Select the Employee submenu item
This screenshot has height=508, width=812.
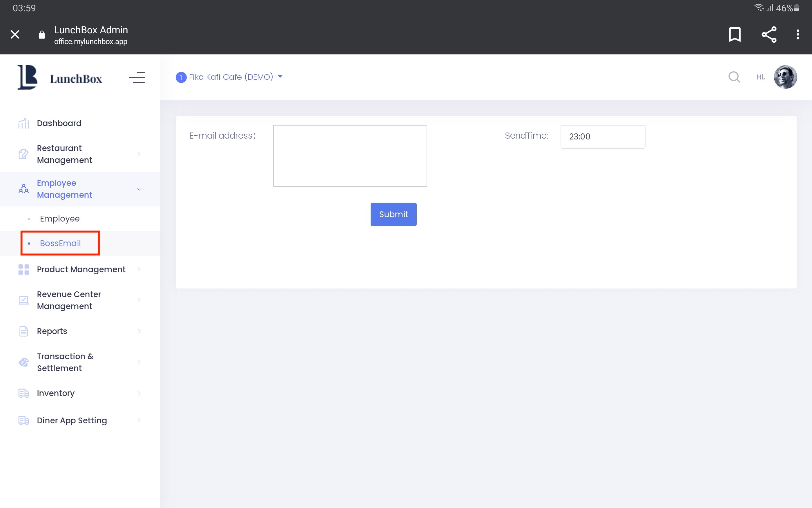[60, 219]
